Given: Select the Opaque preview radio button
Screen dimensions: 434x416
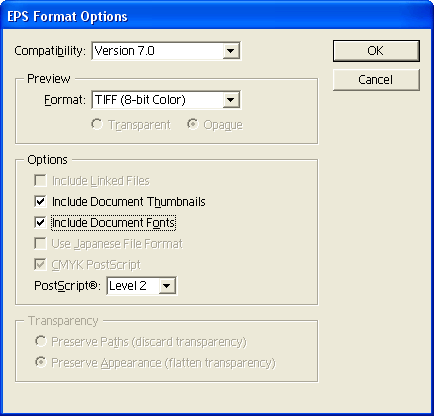Looking at the screenshot, I should tap(193, 125).
